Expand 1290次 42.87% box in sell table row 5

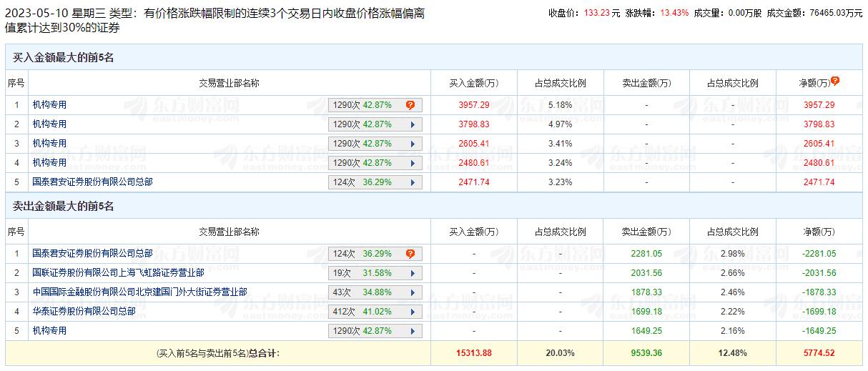pos(375,331)
